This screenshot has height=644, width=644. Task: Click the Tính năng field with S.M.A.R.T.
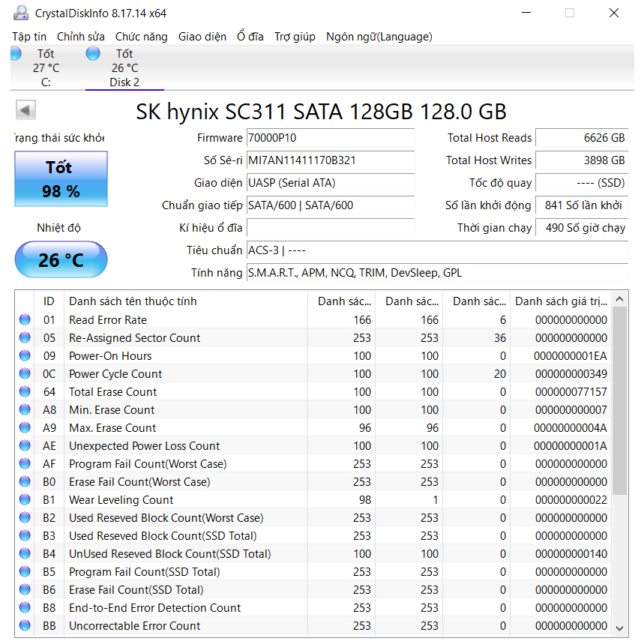tap(437, 273)
